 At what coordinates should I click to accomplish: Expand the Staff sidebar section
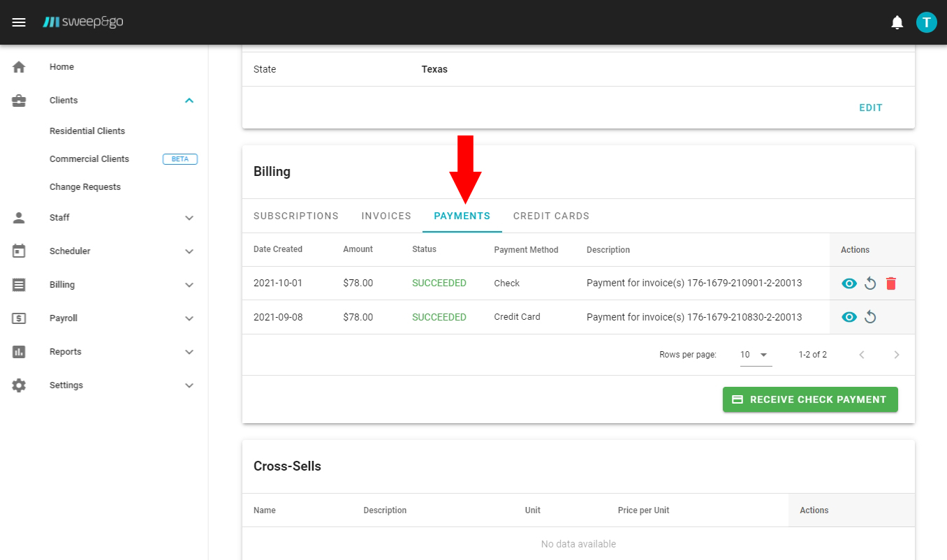[x=189, y=218]
